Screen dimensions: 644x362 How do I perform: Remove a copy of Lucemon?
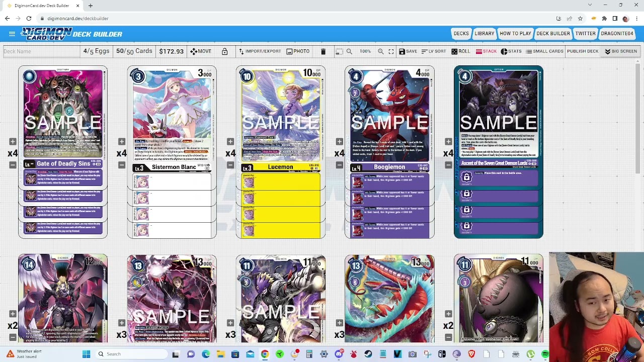(x=230, y=165)
